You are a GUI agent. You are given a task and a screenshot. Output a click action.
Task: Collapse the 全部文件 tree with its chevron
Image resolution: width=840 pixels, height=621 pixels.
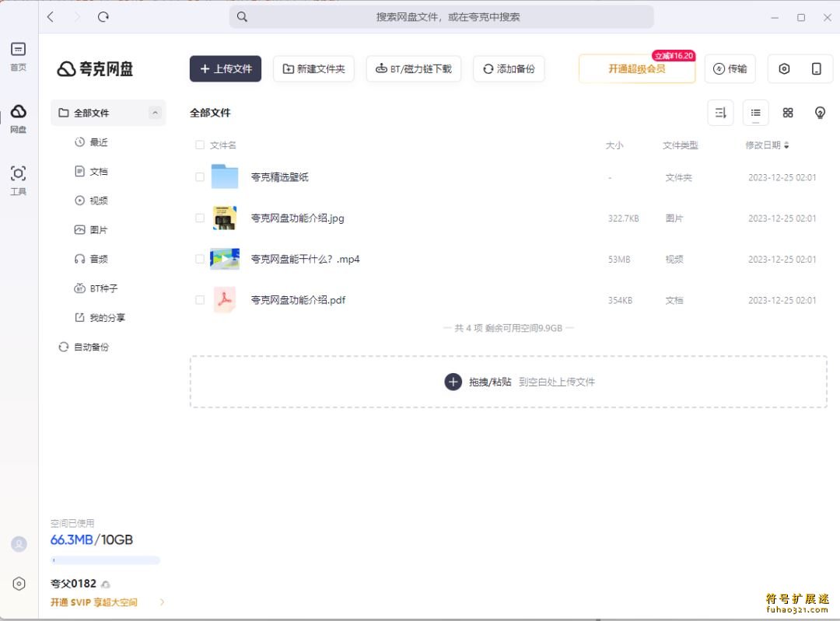[155, 113]
